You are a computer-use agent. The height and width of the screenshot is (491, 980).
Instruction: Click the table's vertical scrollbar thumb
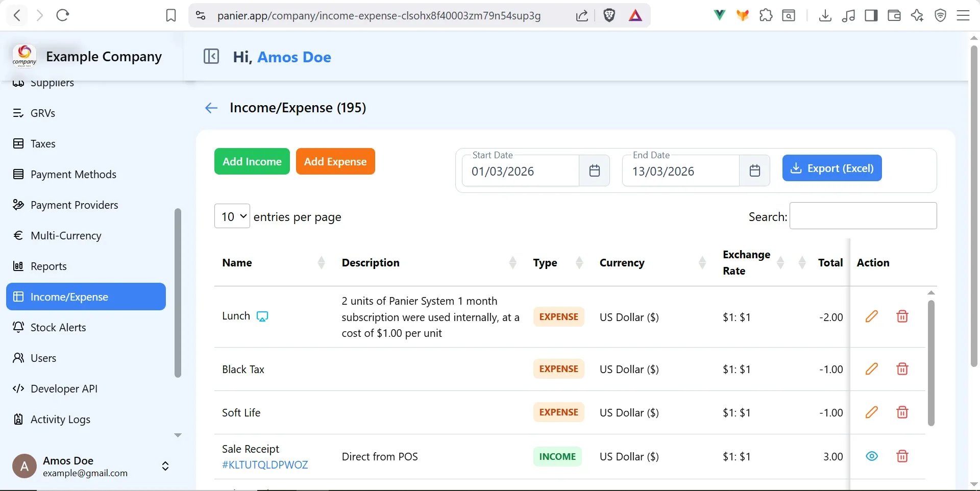931,363
